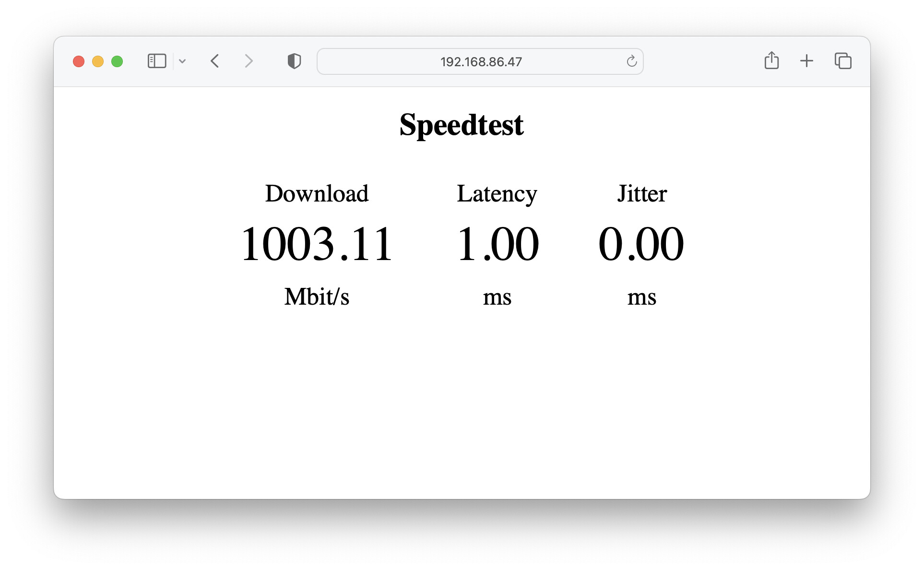The height and width of the screenshot is (570, 924).
Task: Minimize the window with the yellow button
Action: click(x=98, y=61)
